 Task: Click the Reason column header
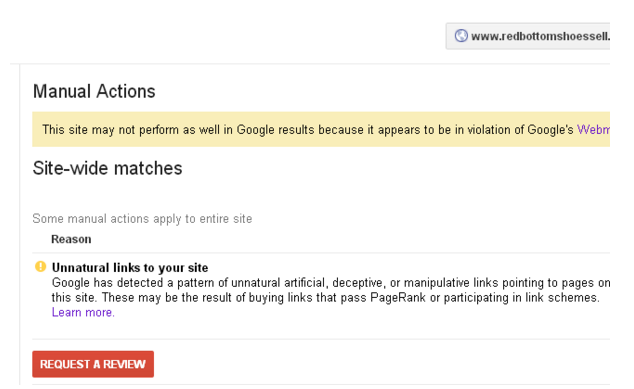click(71, 239)
